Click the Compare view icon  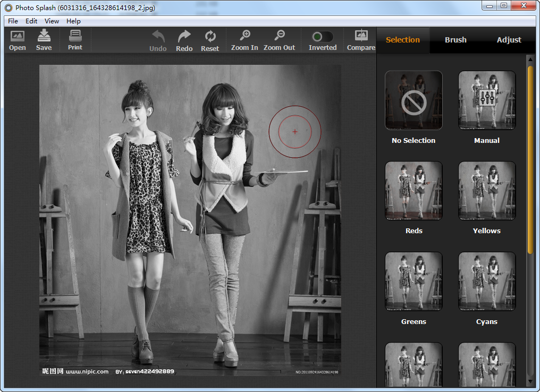pos(361,37)
